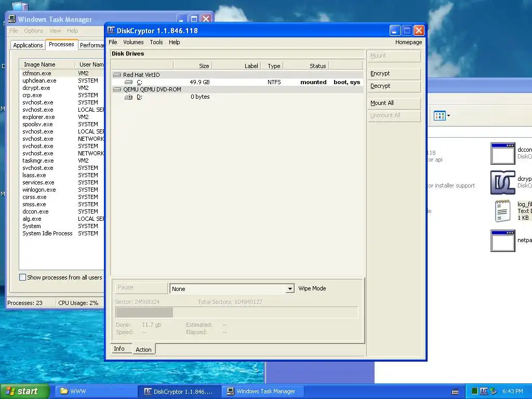Select the log_file text document icon
Image resolution: width=532 pixels, height=399 pixels.
(x=503, y=211)
